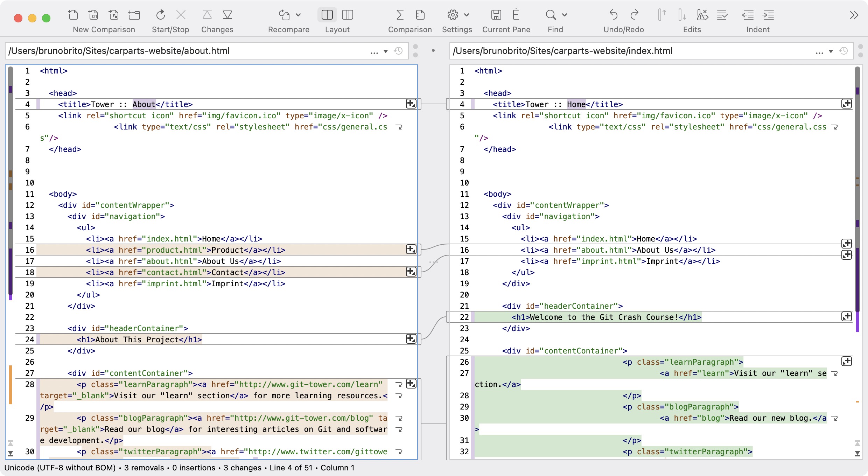
Task: Select the Current Pane toolbar item
Action: pos(496,15)
